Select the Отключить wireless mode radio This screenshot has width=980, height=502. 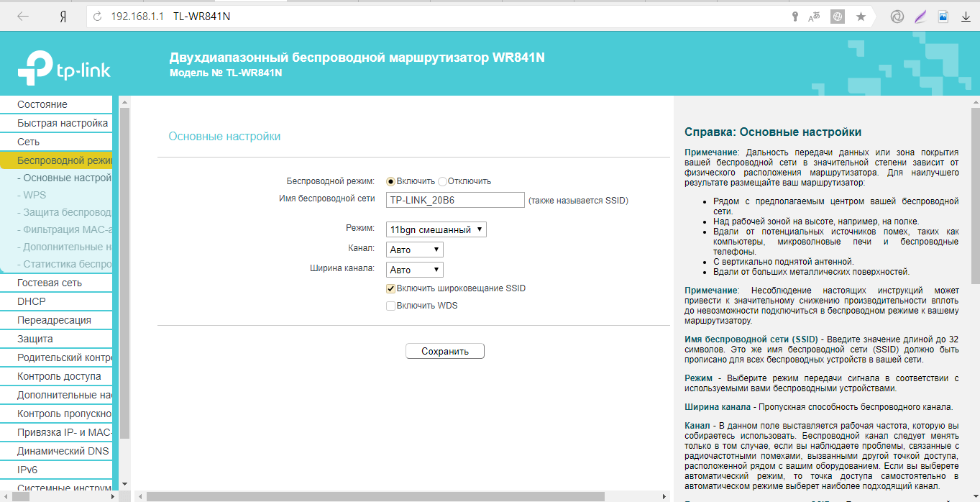(x=442, y=182)
